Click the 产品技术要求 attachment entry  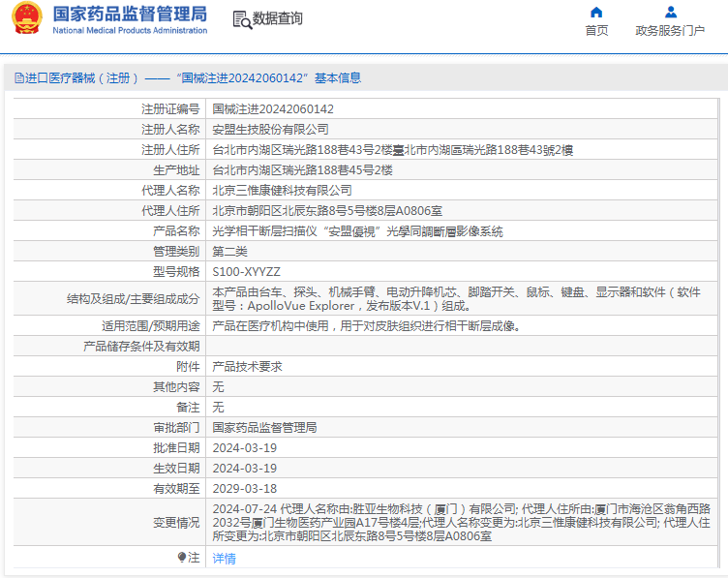247,367
